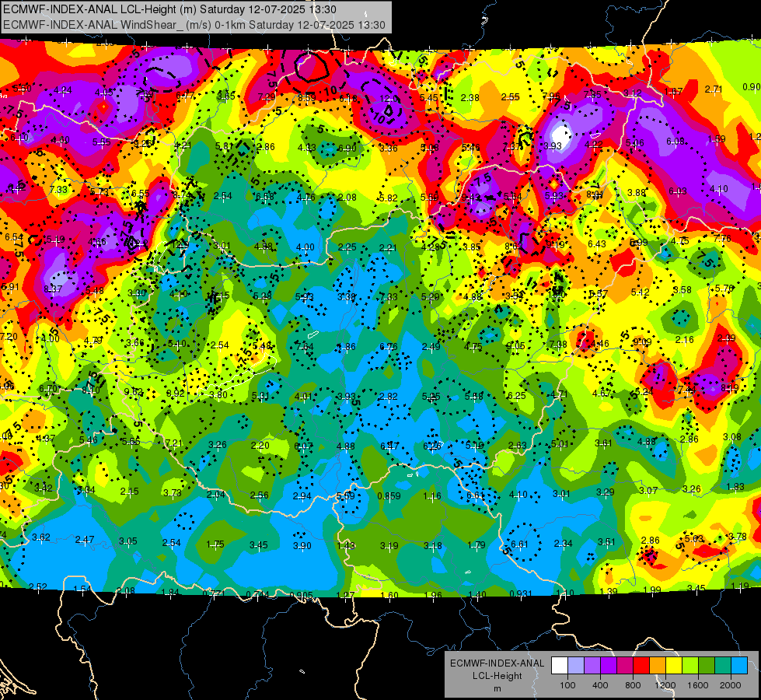Click the grid value '1.75'
The height and width of the screenshot is (700, 761).
215,544
